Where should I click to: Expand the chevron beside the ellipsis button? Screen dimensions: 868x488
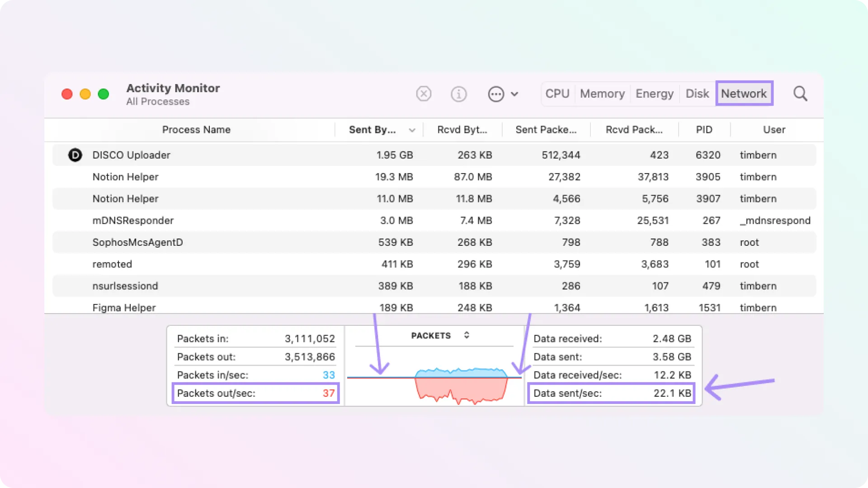tap(514, 94)
